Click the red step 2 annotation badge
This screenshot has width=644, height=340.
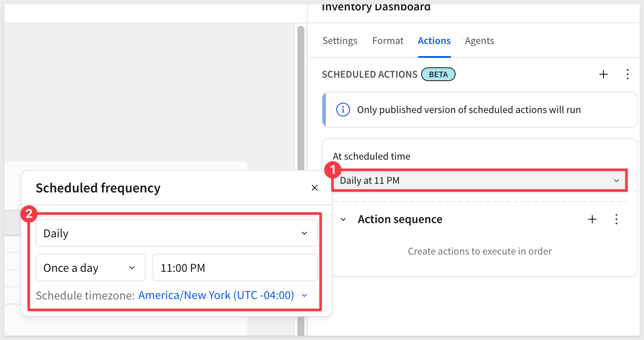pos(29,214)
